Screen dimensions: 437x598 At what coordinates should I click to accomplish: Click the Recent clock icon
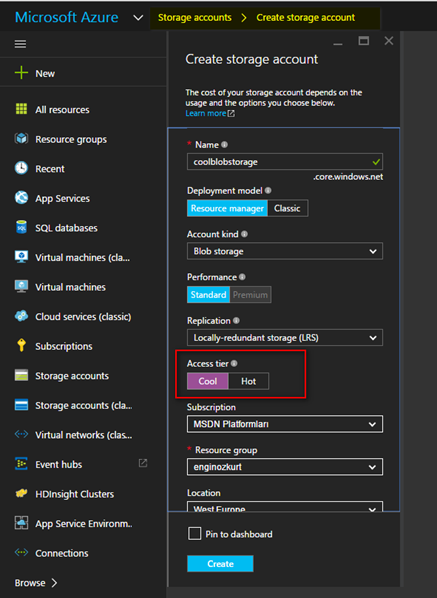point(21,168)
